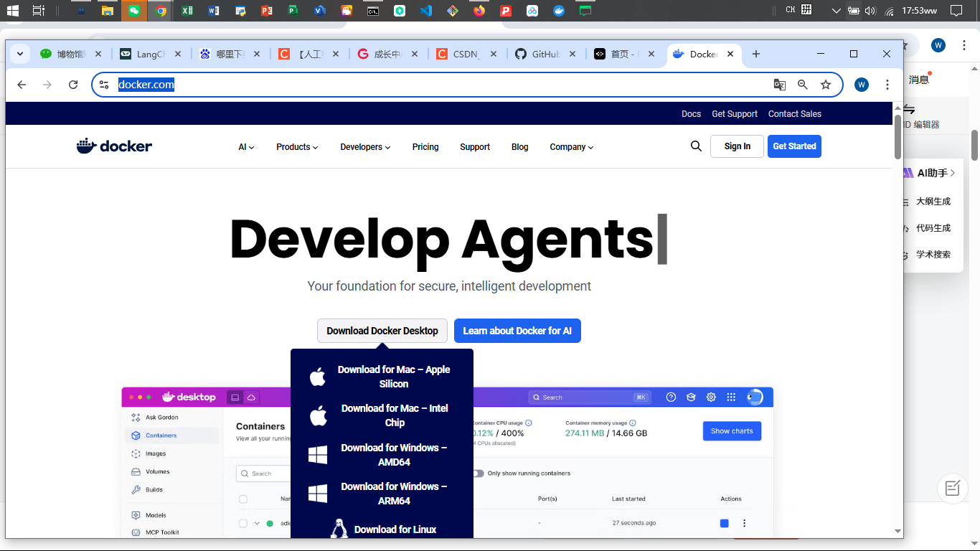This screenshot has height=551, width=980.
Task: Click the Sign In button
Action: [x=737, y=146]
